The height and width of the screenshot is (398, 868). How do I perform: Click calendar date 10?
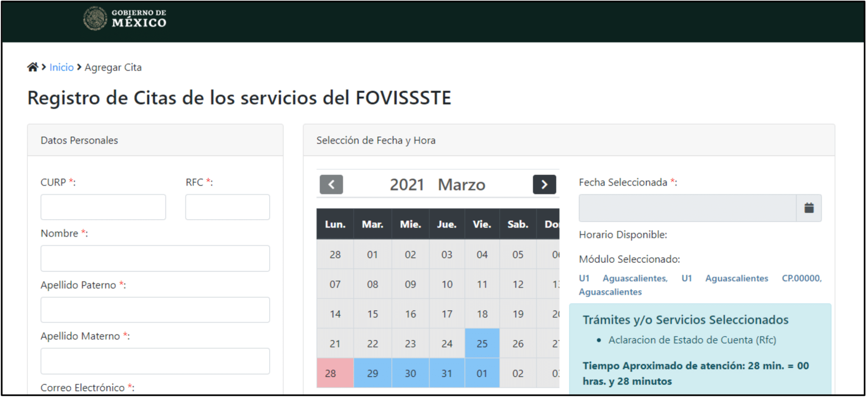point(447,284)
